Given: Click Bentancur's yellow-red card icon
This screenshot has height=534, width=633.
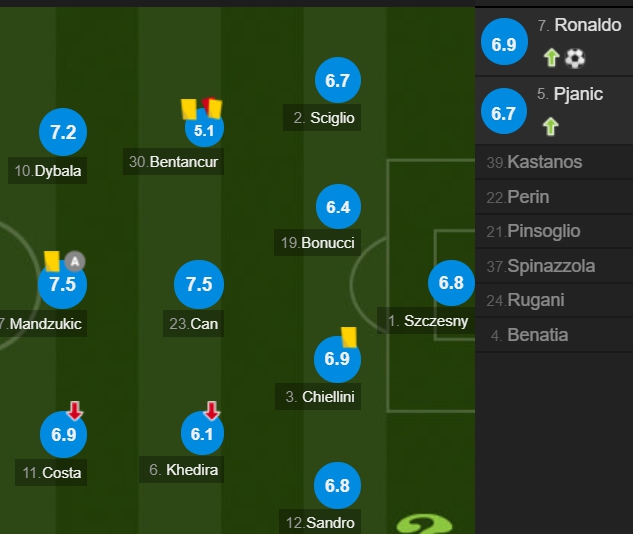Looking at the screenshot, I should point(212,106).
